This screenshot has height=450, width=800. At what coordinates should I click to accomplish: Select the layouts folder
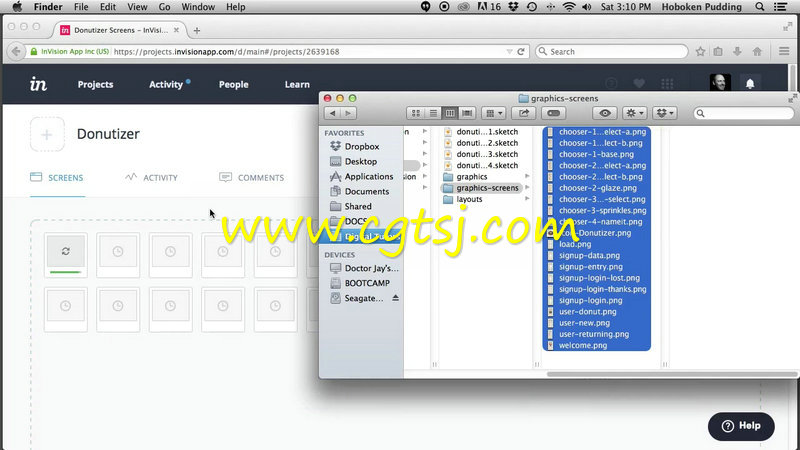coord(469,199)
